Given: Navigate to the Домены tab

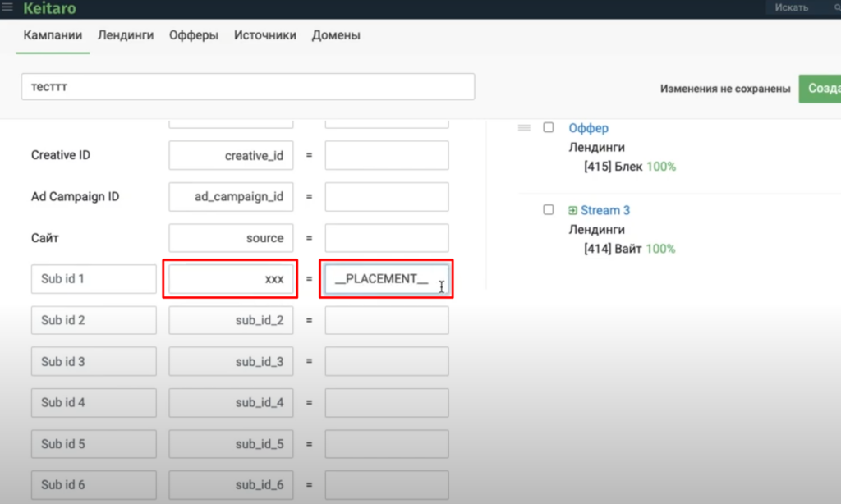Looking at the screenshot, I should pos(336,35).
